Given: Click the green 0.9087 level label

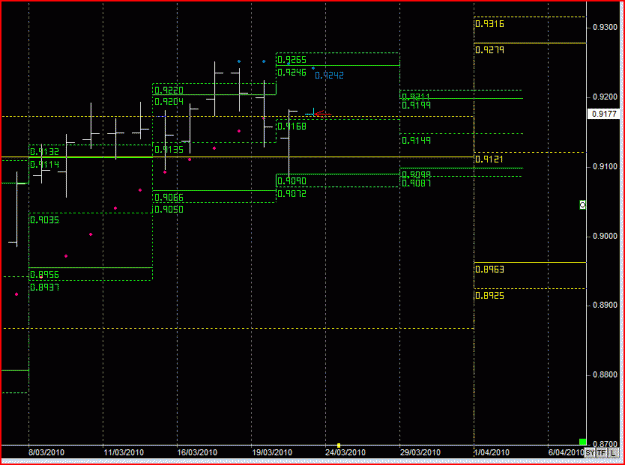Looking at the screenshot, I should tap(416, 183).
